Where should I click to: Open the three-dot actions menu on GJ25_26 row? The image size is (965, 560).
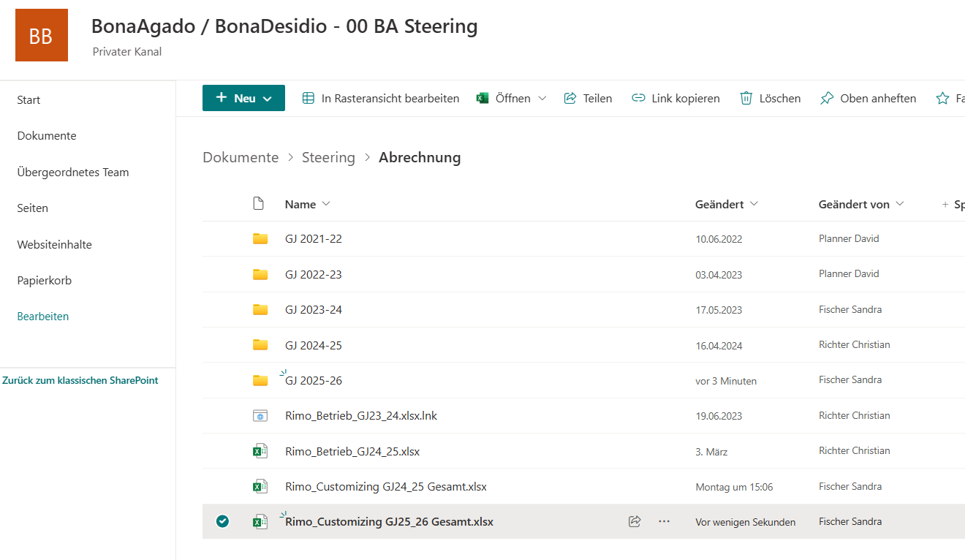coord(664,521)
